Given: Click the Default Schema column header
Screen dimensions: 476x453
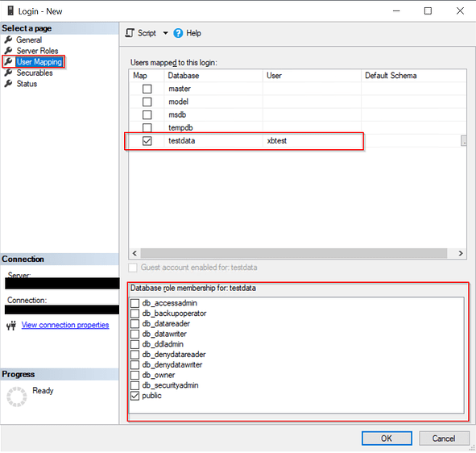Looking at the screenshot, I should pyautogui.click(x=413, y=76).
